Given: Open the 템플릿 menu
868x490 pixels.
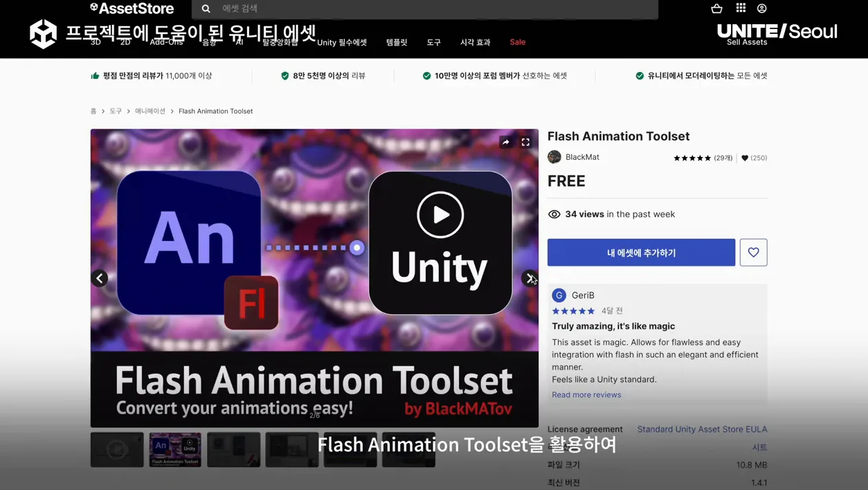Looking at the screenshot, I should [397, 42].
